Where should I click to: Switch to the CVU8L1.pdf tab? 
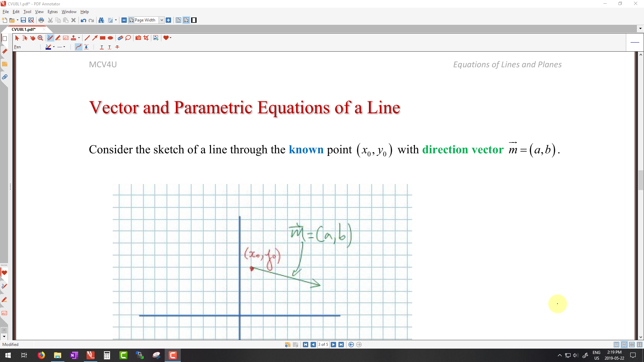[23, 29]
